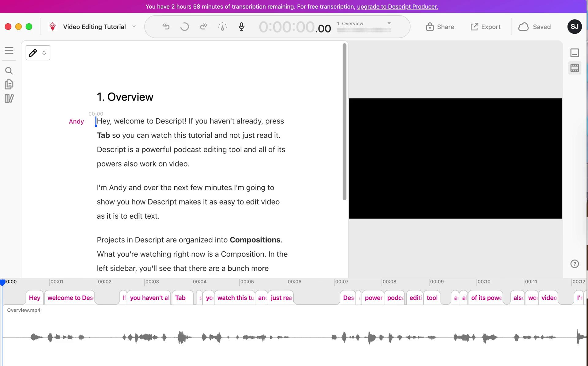Image resolution: width=588 pixels, height=366 pixels.
Task: Open the Video Editing Tutorial project dropdown
Action: [x=134, y=27]
